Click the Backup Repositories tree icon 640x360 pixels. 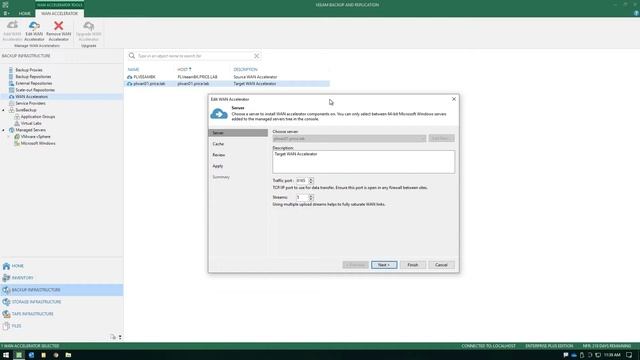pyautogui.click(x=11, y=77)
